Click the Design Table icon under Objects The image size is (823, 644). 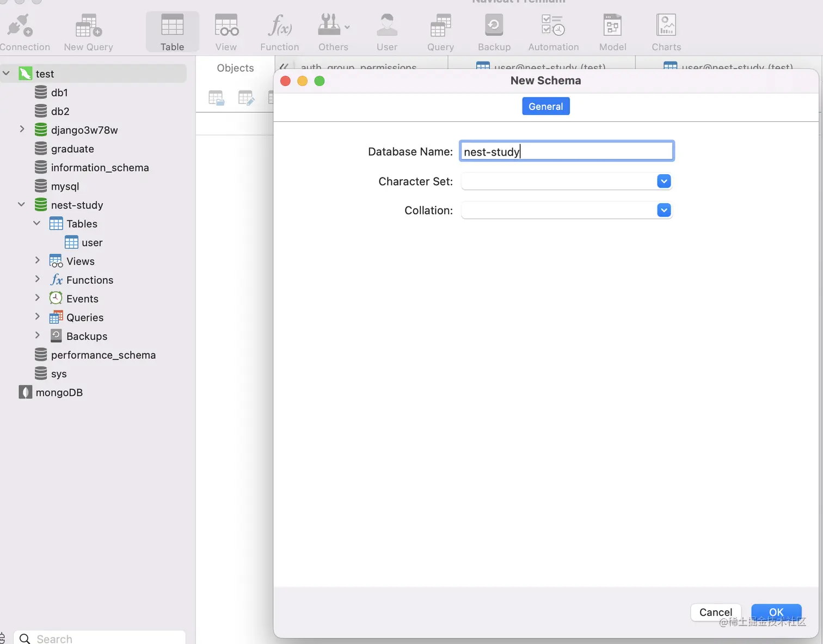[246, 98]
